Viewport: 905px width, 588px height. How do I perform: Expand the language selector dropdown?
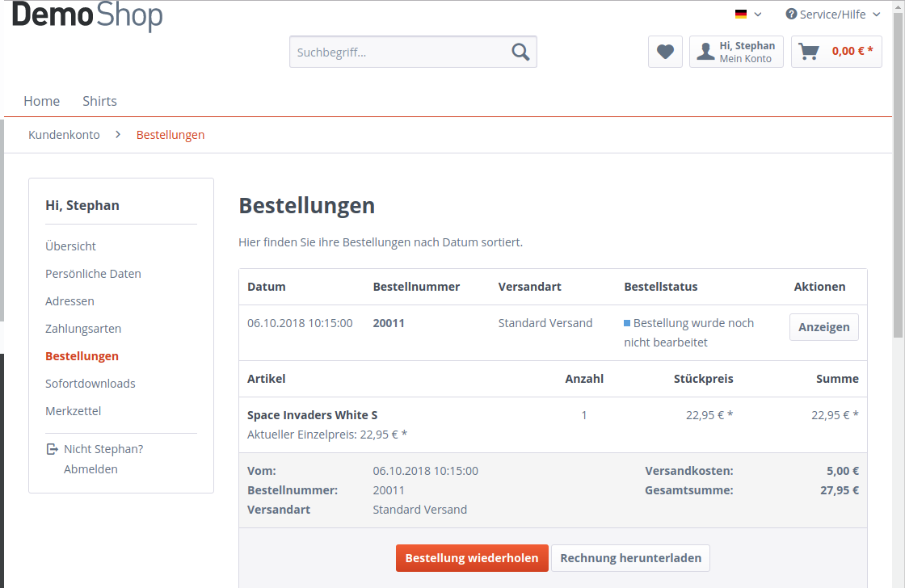tap(758, 14)
